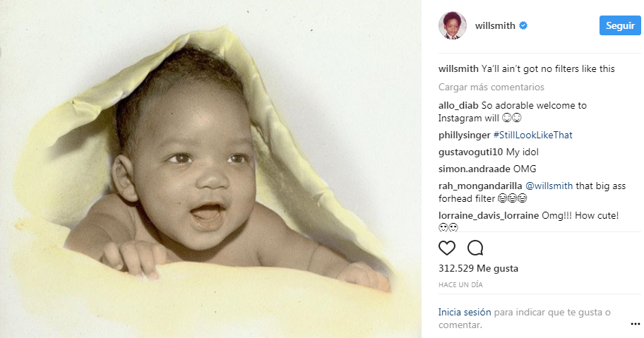Viewport: 644px width, 338px height.
Task: Click the HACE UN DÍA timestamp
Action: pos(460,284)
